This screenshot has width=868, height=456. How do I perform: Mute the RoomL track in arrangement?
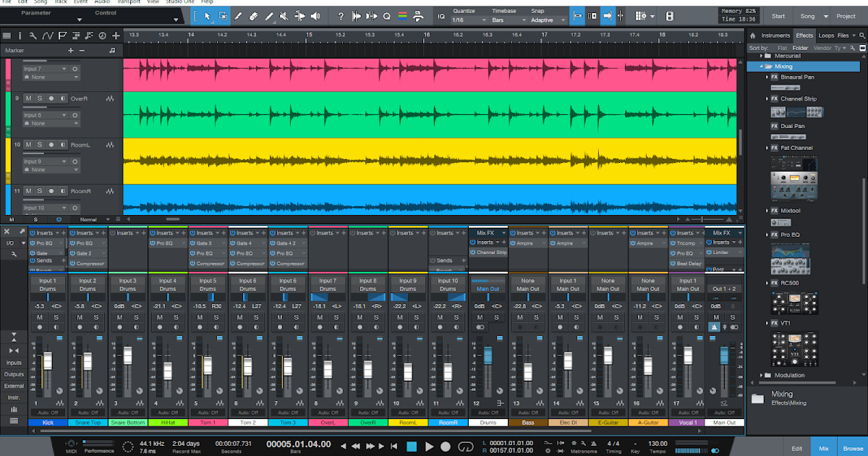28,145
